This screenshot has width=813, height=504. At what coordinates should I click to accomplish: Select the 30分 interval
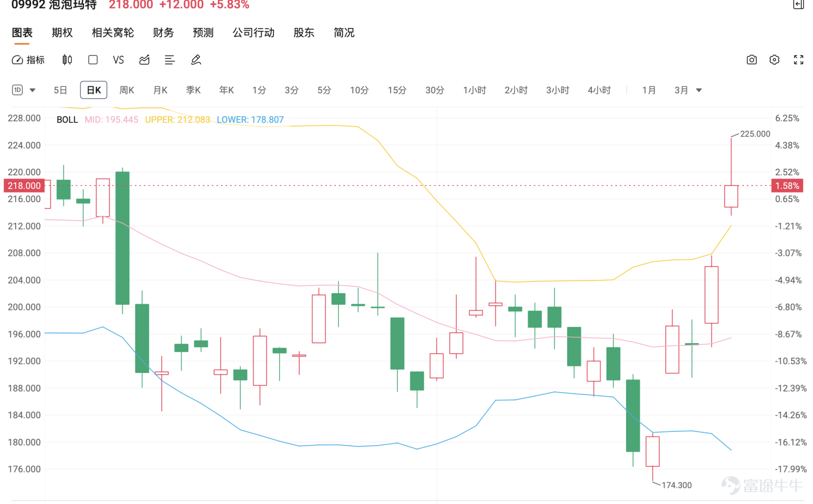click(x=434, y=90)
